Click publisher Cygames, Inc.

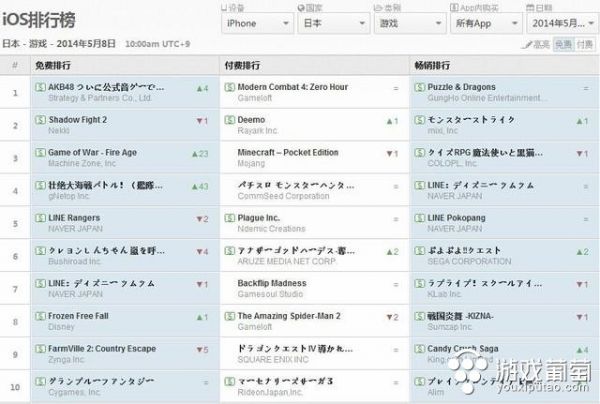[x=74, y=393]
